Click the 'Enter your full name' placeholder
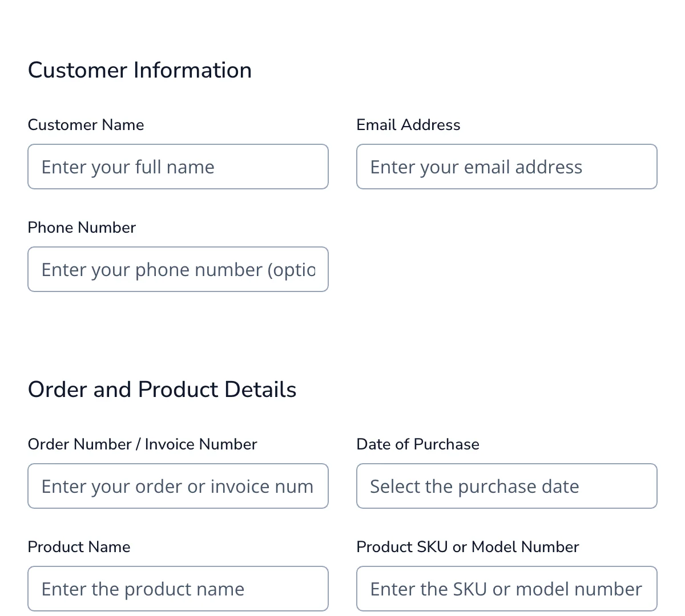Image resolution: width=685 pixels, height=616 pixels. [x=128, y=167]
